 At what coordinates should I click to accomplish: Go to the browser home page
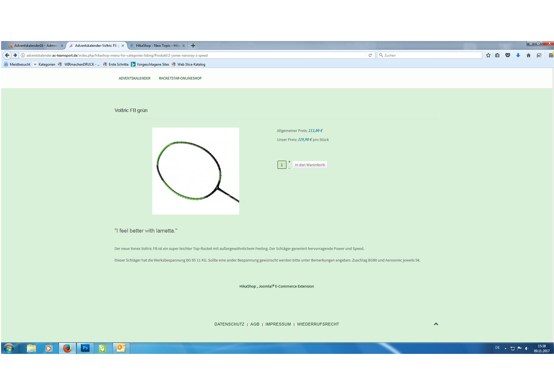pos(528,55)
